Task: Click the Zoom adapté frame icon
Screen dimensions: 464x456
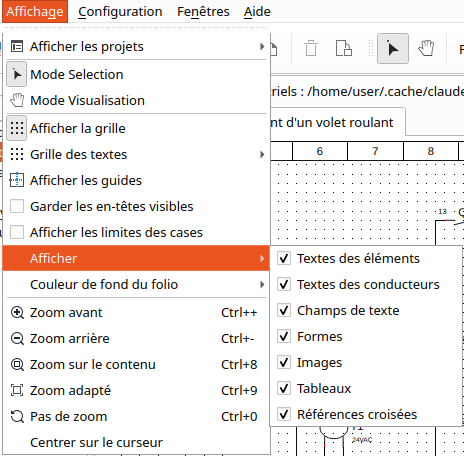Action: point(17,390)
